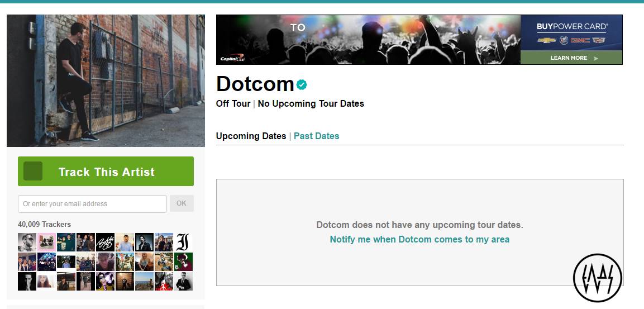The width and height of the screenshot is (644, 309).
Task: Focus the email address input field
Action: (92, 204)
